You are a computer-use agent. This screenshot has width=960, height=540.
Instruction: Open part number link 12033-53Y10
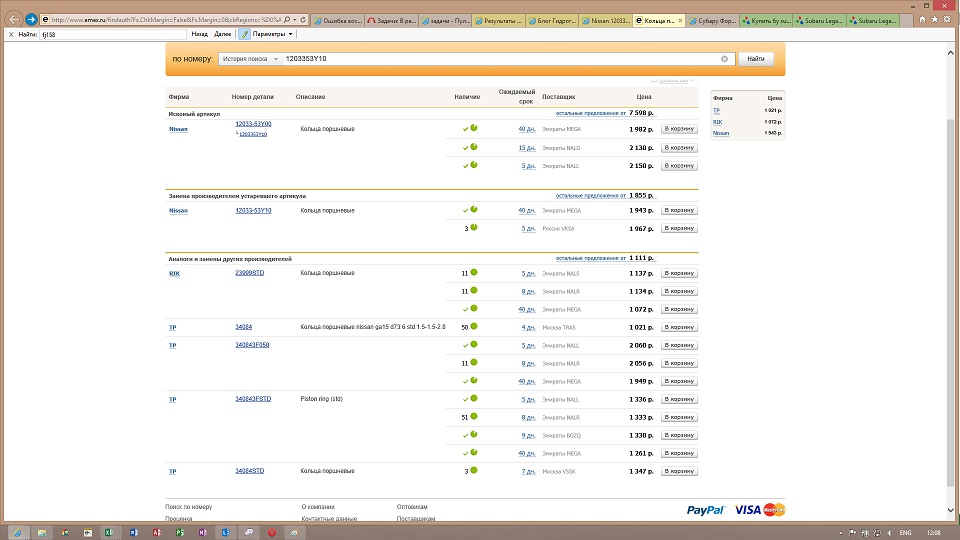point(253,210)
